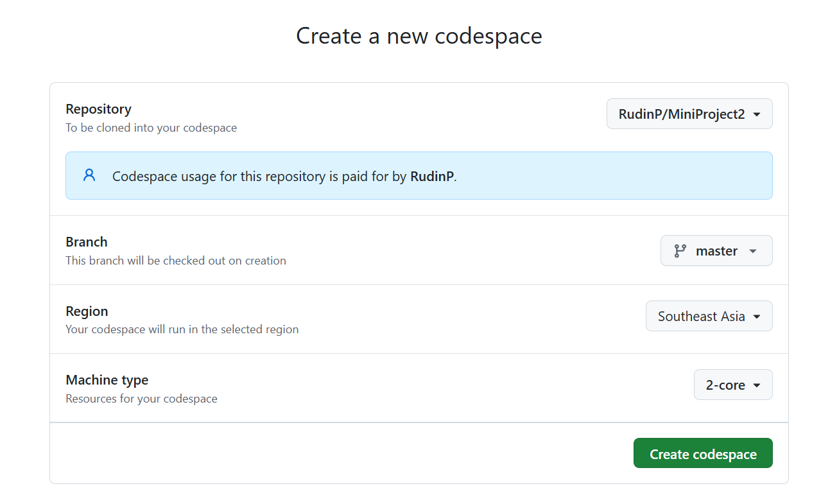Viewport: 821px width, 504px height.
Task: Click the Create codespace button
Action: pyautogui.click(x=703, y=453)
